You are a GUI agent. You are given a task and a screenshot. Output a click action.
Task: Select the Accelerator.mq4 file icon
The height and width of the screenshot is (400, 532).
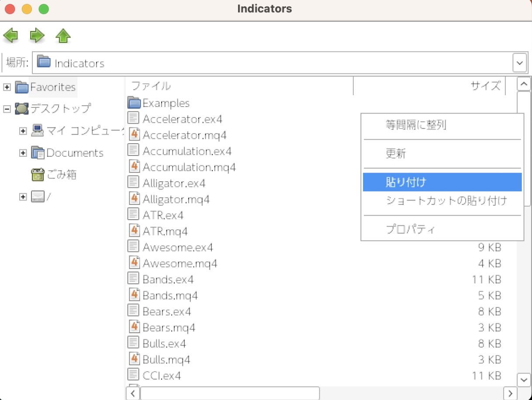point(134,135)
